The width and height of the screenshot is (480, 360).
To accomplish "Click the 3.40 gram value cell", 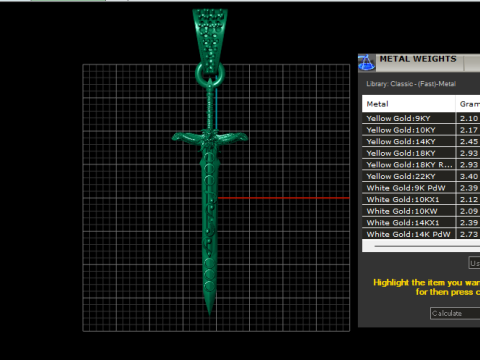I will (x=468, y=176).
